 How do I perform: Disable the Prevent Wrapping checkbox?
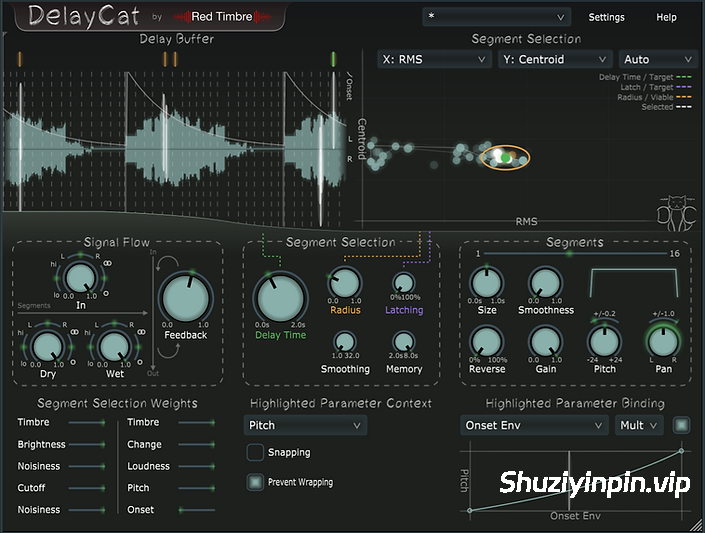255,482
